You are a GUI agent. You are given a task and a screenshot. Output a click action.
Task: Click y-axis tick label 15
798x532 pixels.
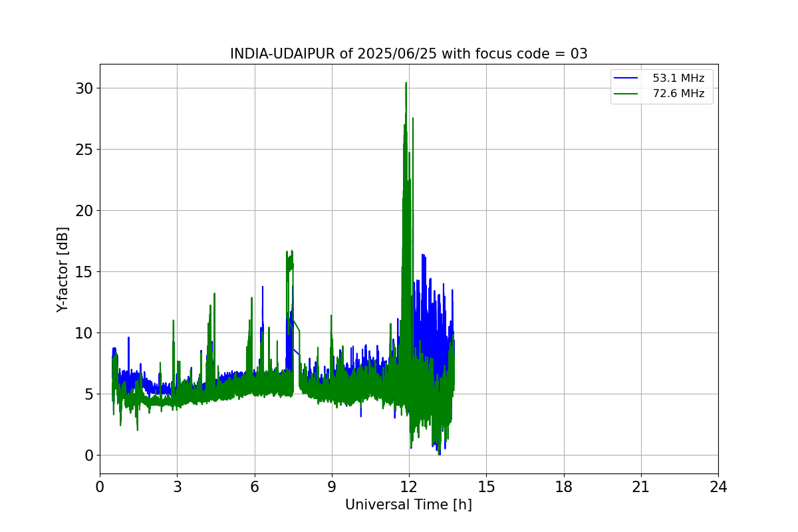click(84, 272)
